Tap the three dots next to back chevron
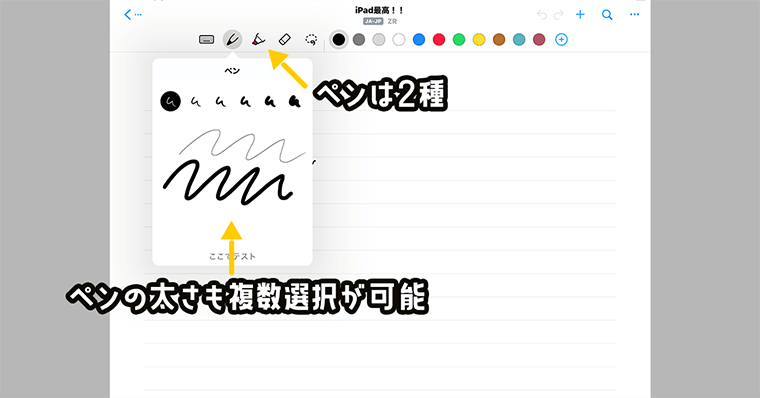 pos(138,15)
